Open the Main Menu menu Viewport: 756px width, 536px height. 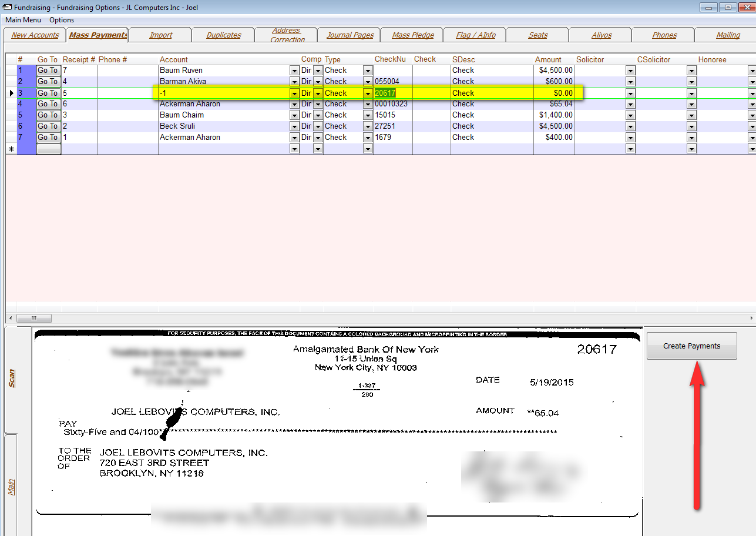(23, 20)
